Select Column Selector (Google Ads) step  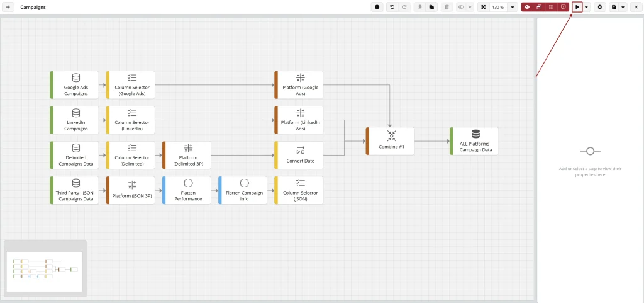131,84
